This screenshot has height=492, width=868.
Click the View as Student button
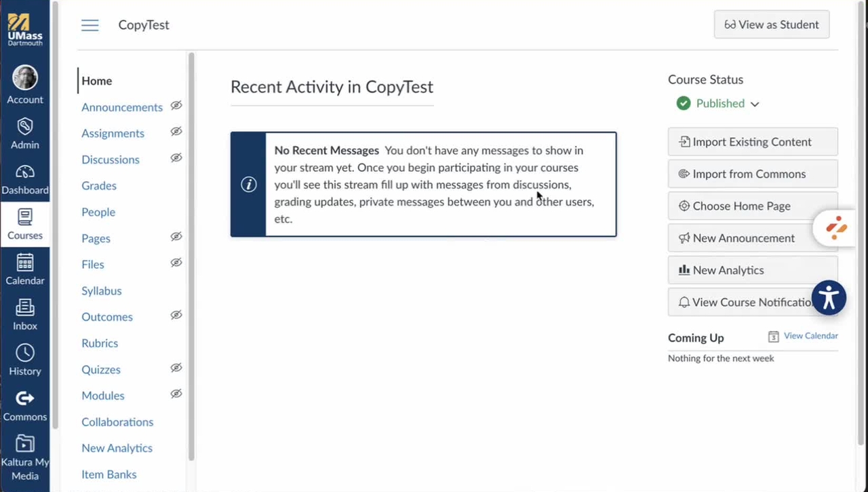click(x=772, y=24)
